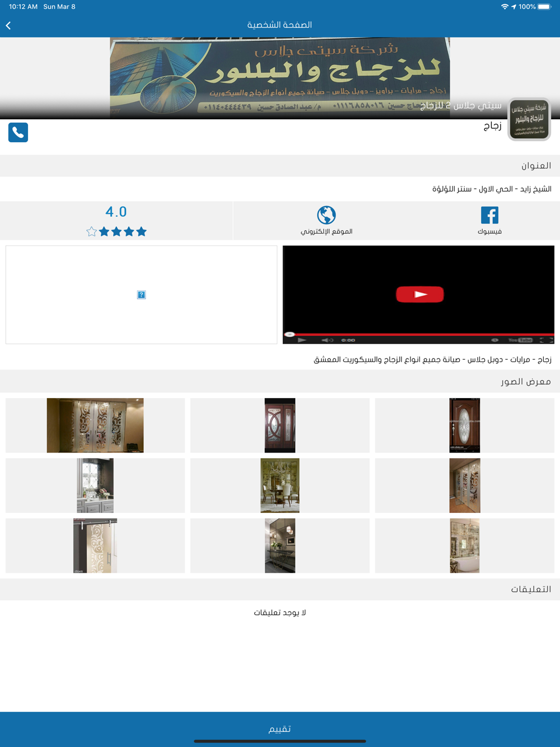
Task: Tap the address text الشيخ زايد
Action: pyautogui.click(x=492, y=189)
